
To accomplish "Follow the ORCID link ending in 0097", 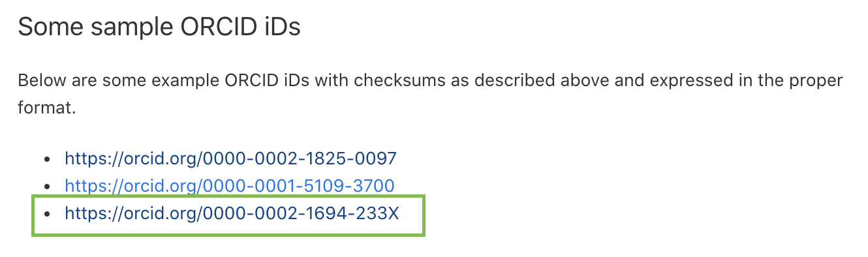I will [x=230, y=159].
